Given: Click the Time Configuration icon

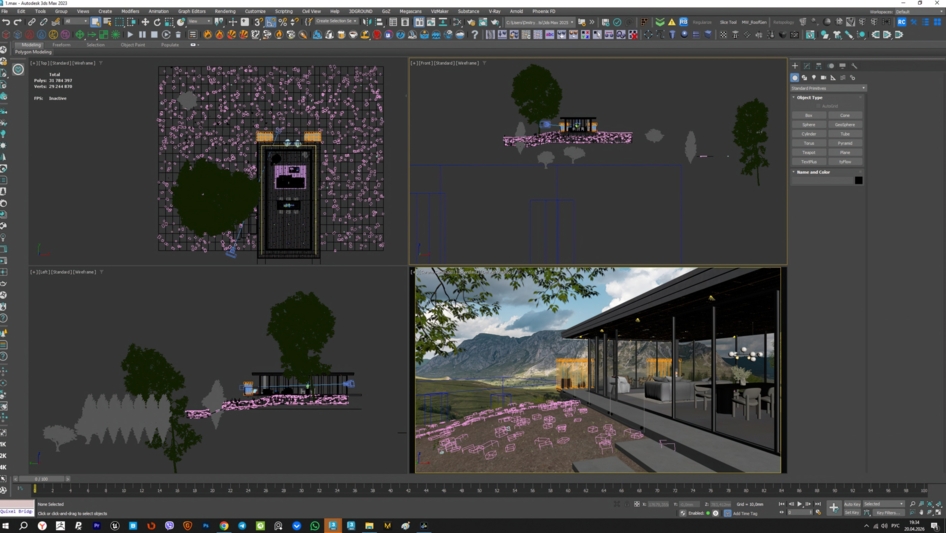Looking at the screenshot, I should tap(819, 512).
